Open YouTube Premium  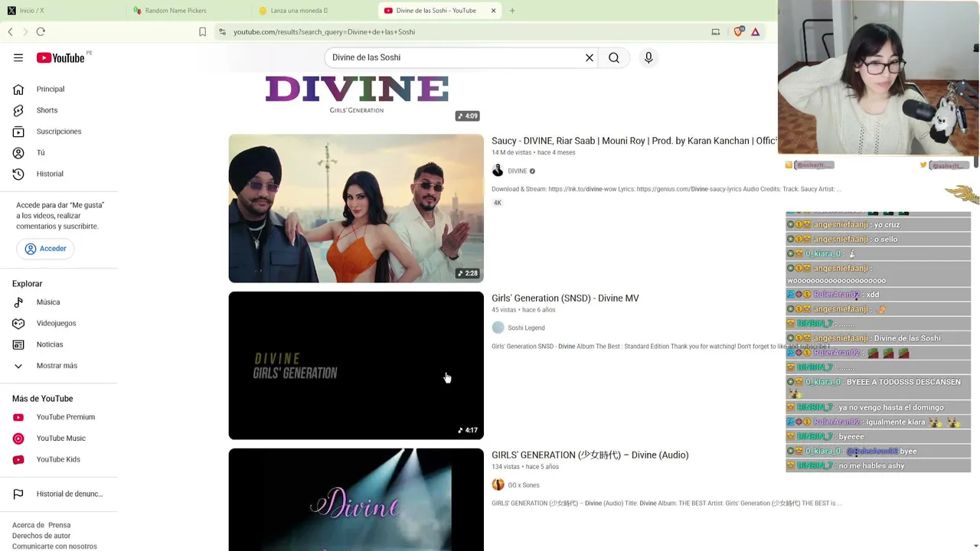click(66, 417)
